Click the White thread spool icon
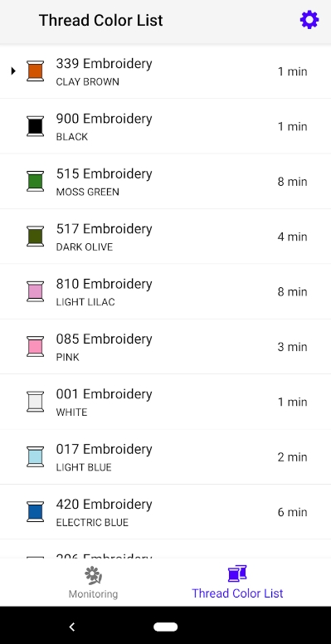The width and height of the screenshot is (331, 644). pyautogui.click(x=36, y=402)
